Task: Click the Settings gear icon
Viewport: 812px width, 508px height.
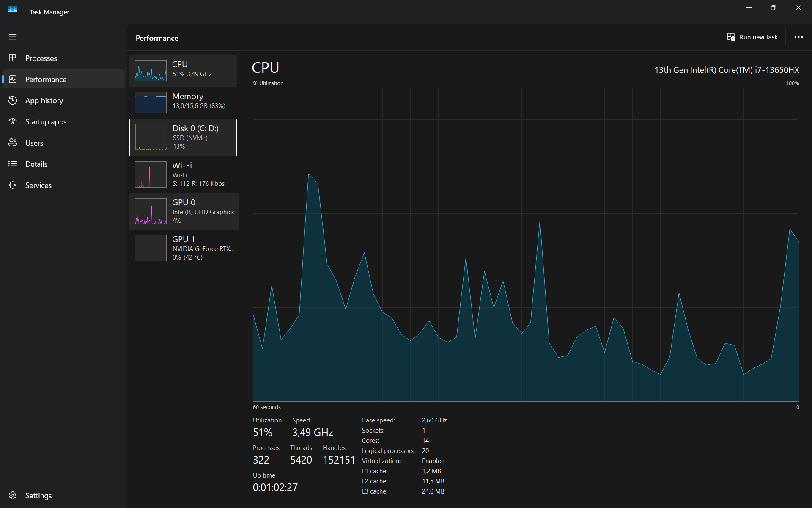Action: (13, 495)
